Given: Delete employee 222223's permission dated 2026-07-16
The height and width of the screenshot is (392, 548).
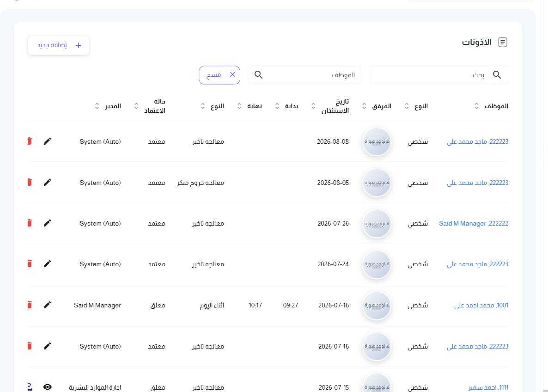Looking at the screenshot, I should pos(30,346).
